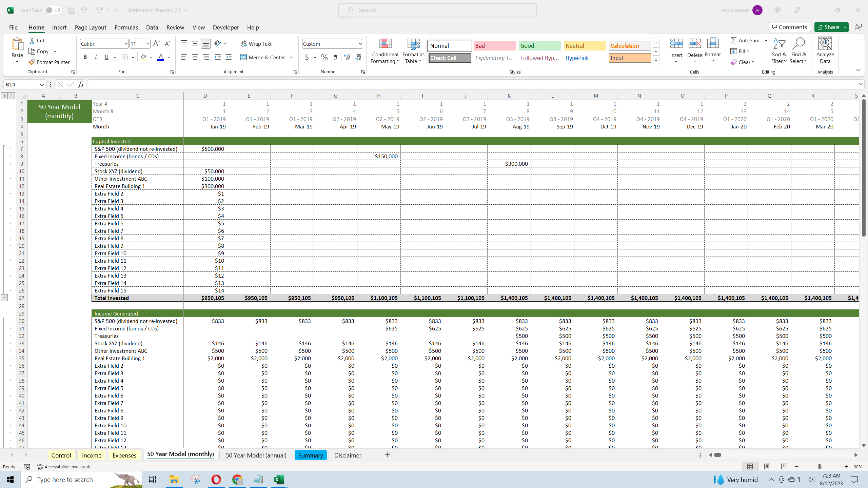
Task: Open the File menu
Action: click(x=13, y=27)
